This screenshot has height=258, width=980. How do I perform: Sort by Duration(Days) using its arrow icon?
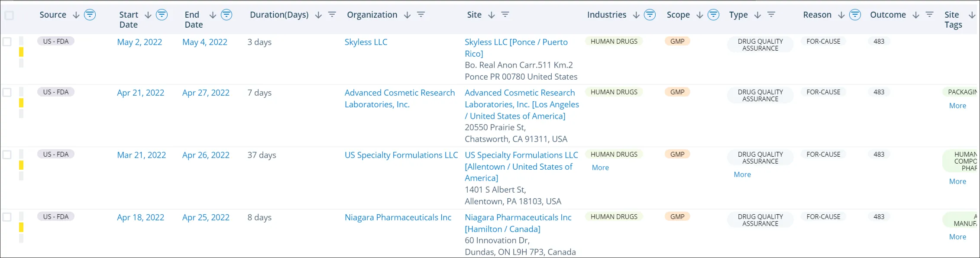[x=317, y=14]
